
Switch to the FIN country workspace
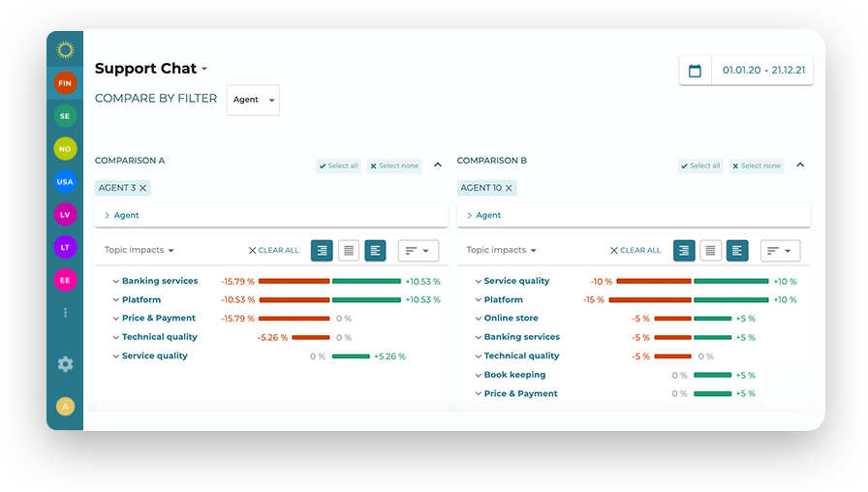(65, 83)
